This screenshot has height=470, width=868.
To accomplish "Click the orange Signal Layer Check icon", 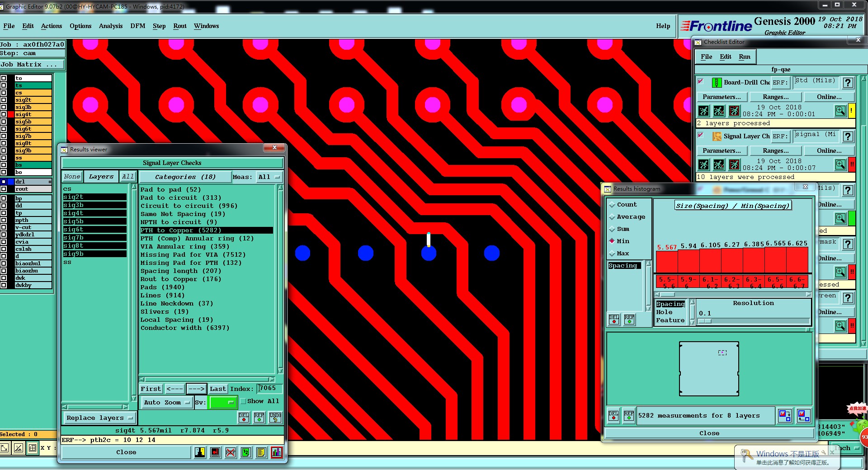I will pyautogui.click(x=717, y=136).
